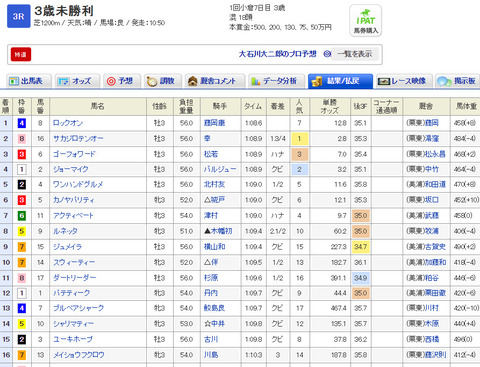Switch to the 厩舎コメント tab
Screen dimensions: 480x367
pos(215,81)
